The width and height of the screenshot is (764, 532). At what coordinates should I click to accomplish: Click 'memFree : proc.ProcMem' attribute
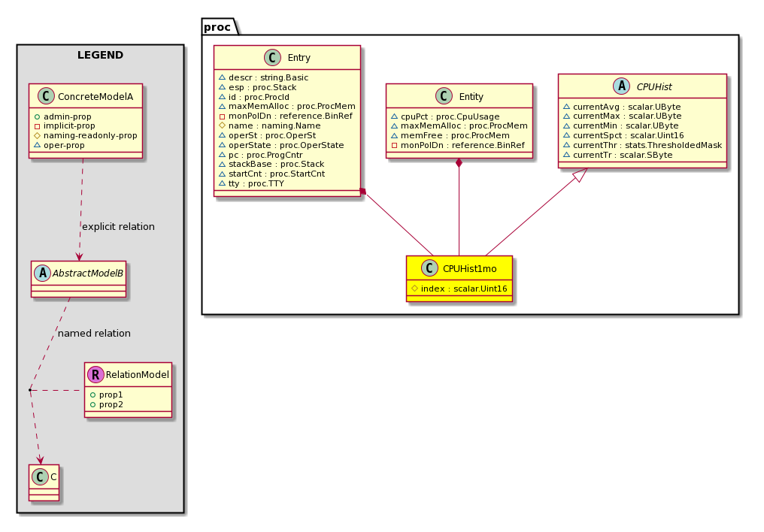coord(455,135)
